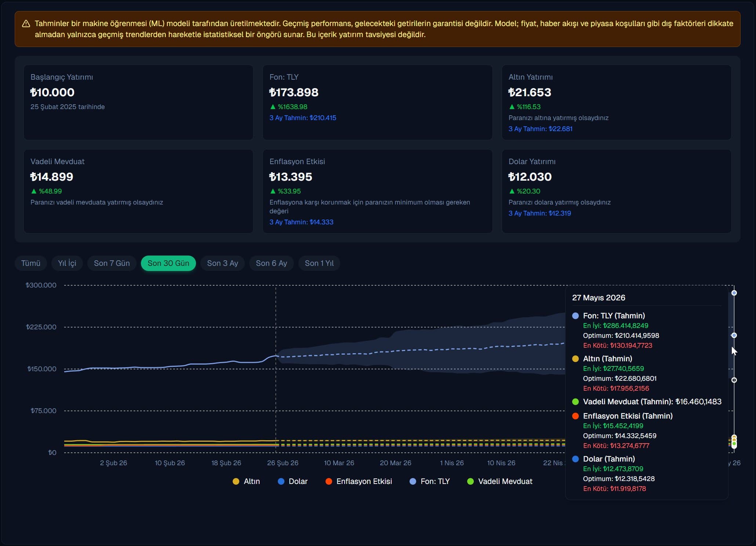Click the warning triangle icon in banner

click(26, 24)
